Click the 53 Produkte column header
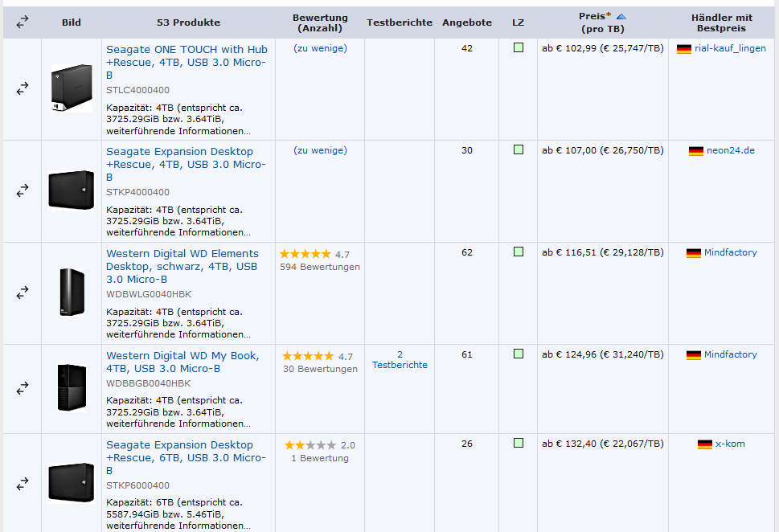The image size is (779, 532). point(188,23)
